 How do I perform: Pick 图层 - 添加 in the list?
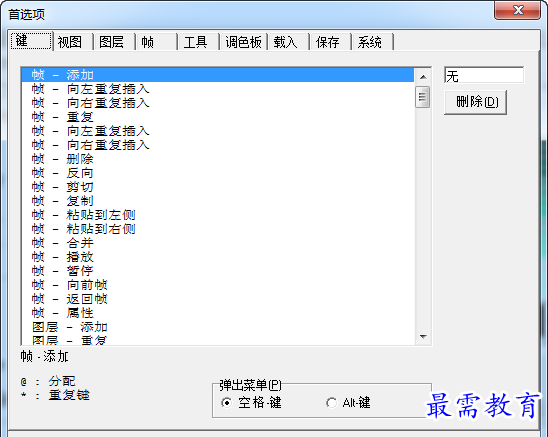tap(218, 327)
